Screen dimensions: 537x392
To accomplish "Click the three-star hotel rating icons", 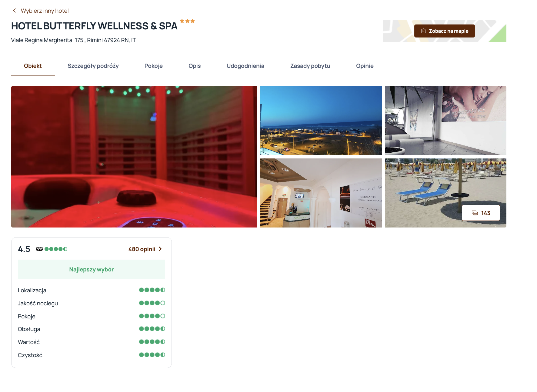I will [x=187, y=21].
